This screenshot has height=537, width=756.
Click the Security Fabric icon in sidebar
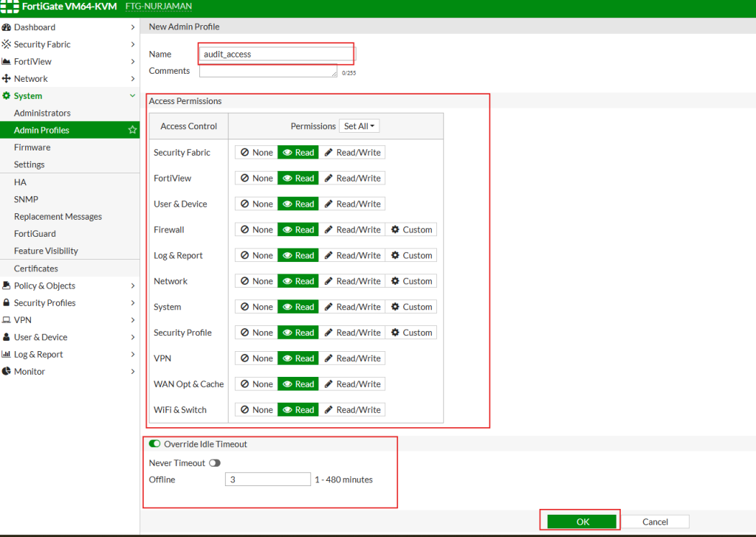click(7, 44)
